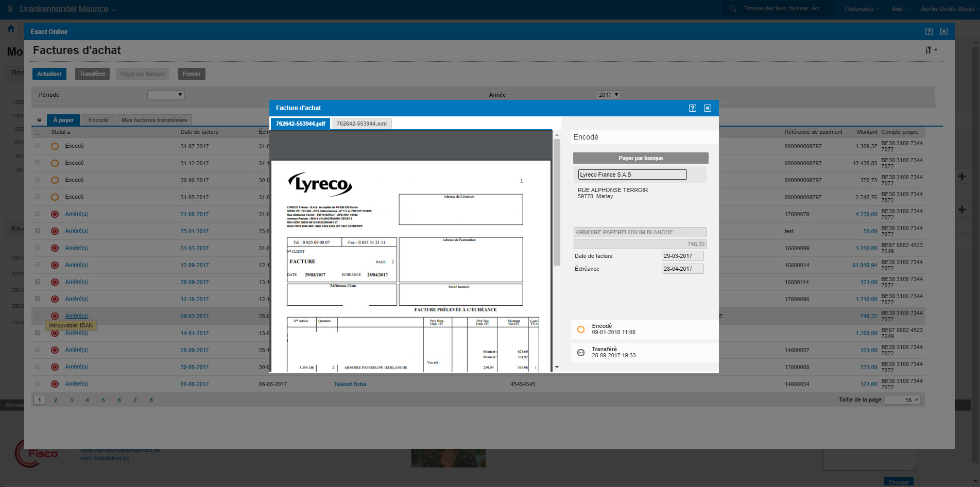
Task: Open the Aide menu
Action: (x=900, y=9)
